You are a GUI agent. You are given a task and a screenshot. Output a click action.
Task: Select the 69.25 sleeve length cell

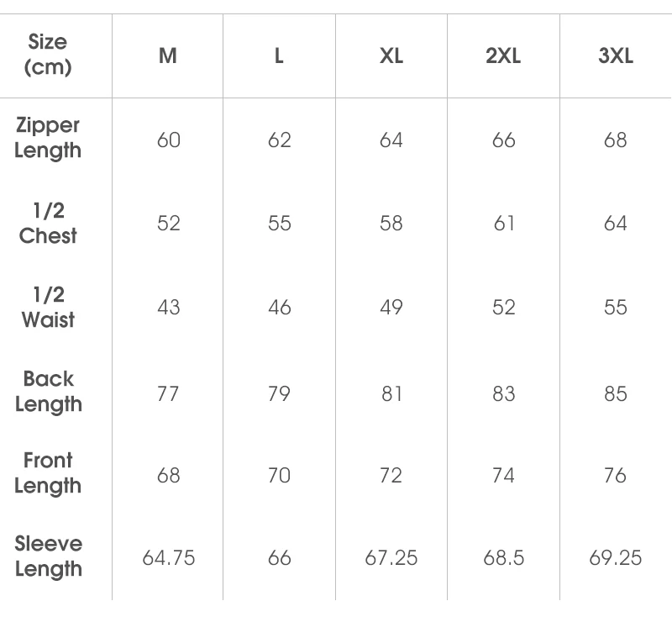[616, 558]
